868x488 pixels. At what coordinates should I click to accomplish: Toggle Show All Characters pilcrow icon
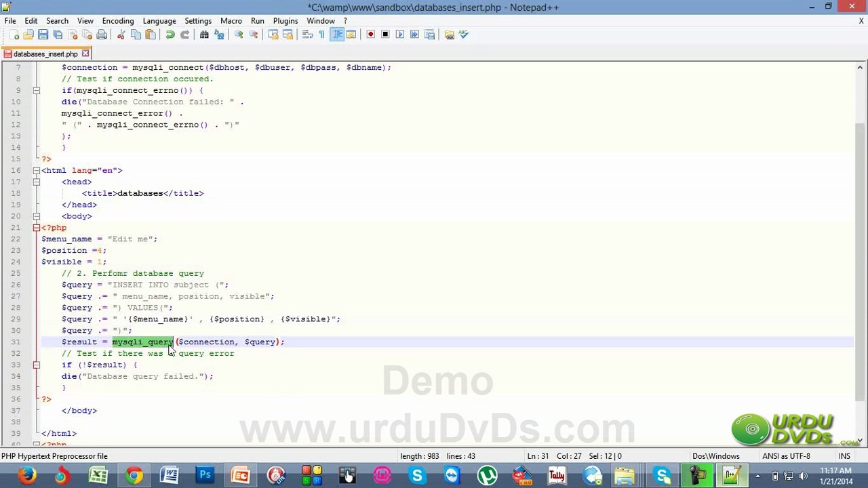[322, 35]
